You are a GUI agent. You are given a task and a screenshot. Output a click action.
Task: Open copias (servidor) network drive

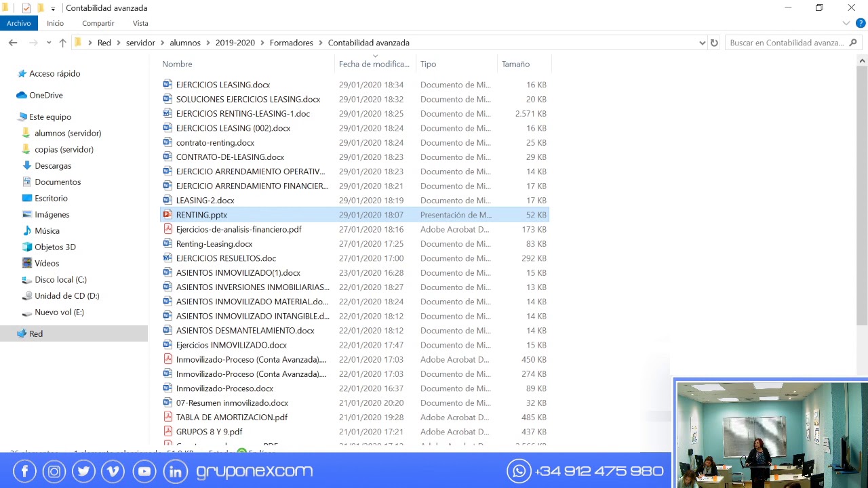click(64, 149)
